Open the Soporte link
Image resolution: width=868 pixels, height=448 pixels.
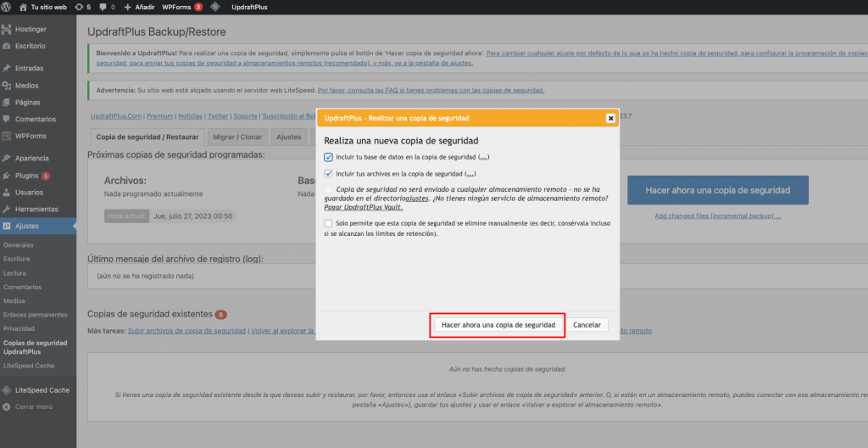[245, 116]
